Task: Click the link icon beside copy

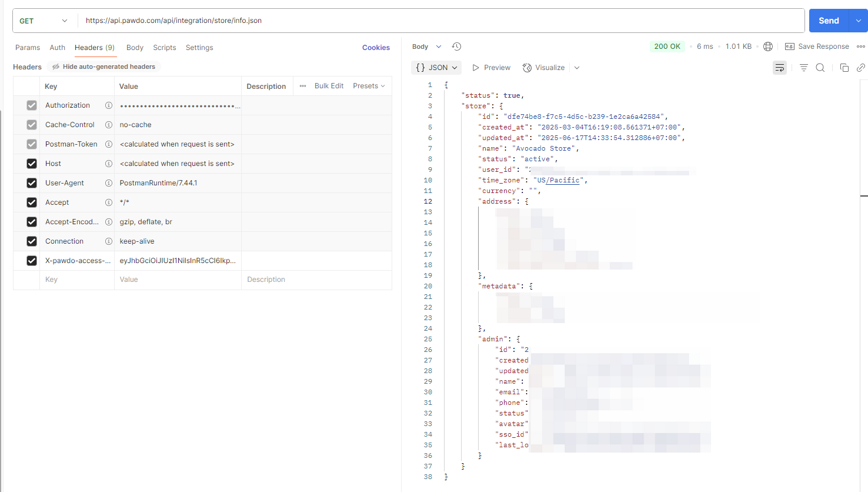Action: pyautogui.click(x=861, y=68)
